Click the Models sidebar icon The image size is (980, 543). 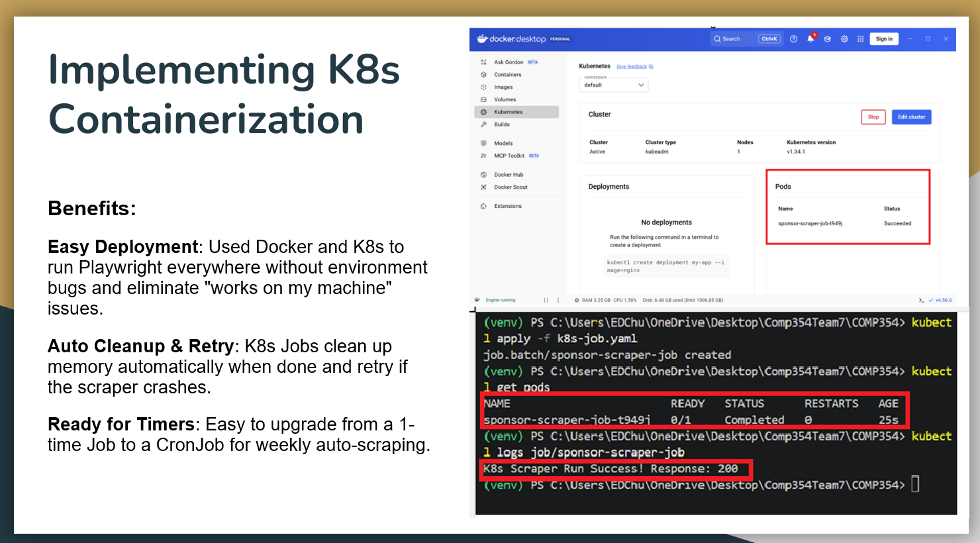coord(483,143)
